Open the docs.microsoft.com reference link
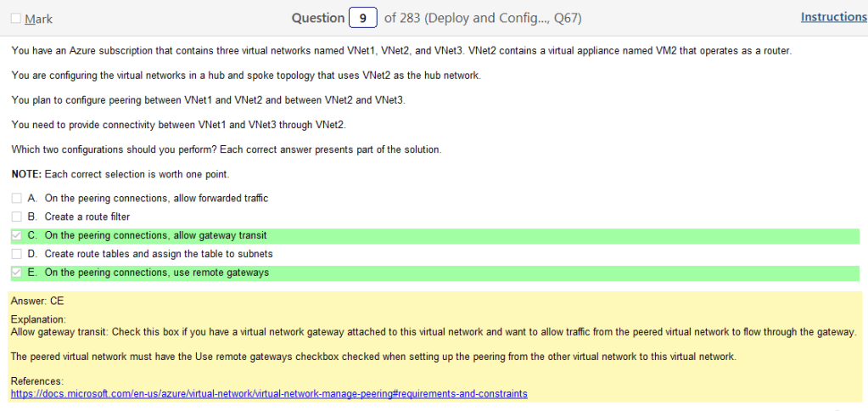The height and width of the screenshot is (411, 868). (x=269, y=394)
